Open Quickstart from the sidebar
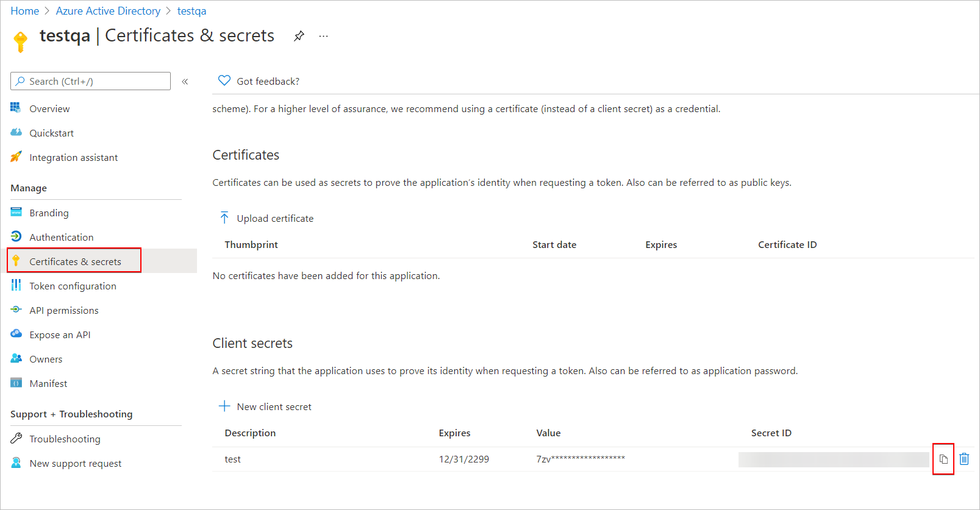 51,133
